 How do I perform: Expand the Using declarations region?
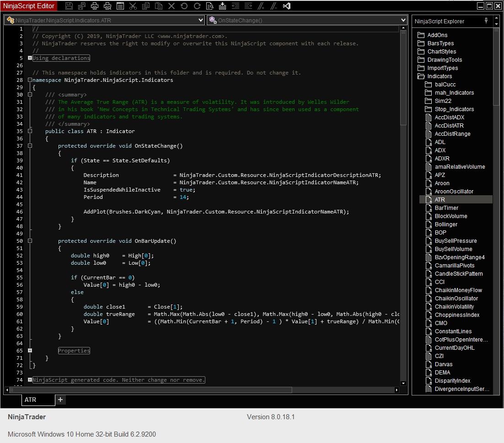(x=30, y=58)
